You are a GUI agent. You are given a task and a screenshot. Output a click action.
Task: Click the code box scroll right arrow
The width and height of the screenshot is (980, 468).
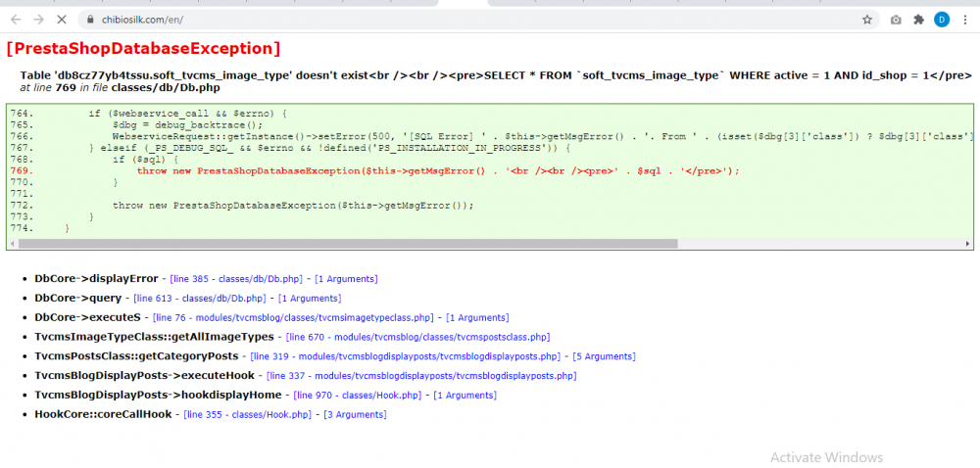(x=967, y=244)
